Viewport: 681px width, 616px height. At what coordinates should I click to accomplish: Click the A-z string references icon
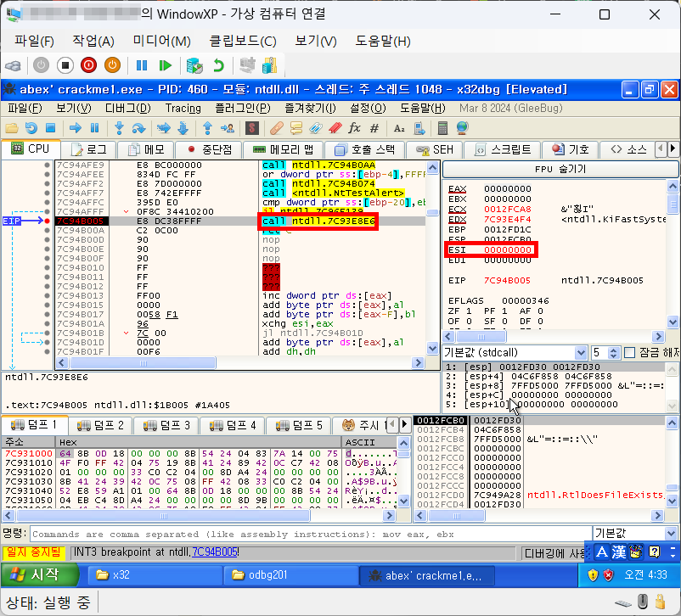[x=399, y=128]
